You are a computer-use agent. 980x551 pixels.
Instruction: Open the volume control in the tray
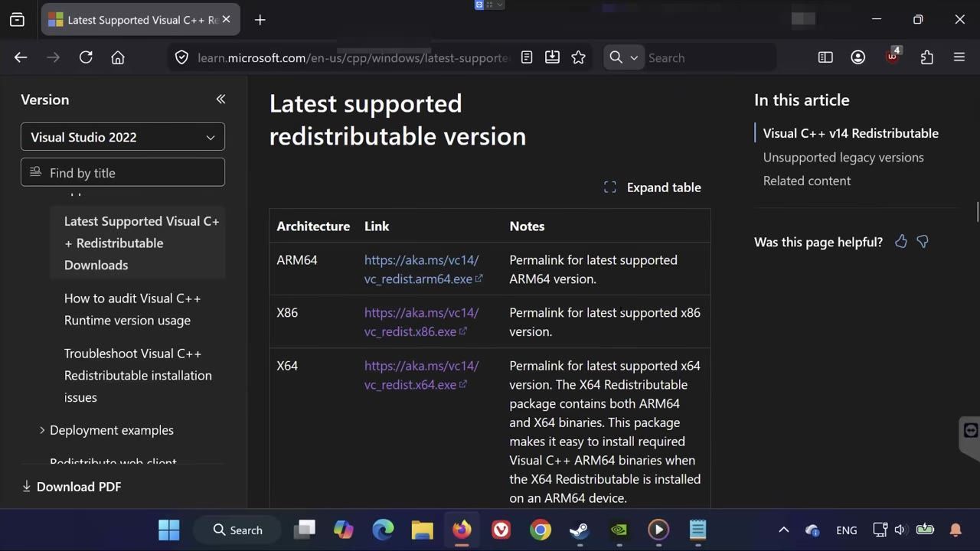click(900, 530)
